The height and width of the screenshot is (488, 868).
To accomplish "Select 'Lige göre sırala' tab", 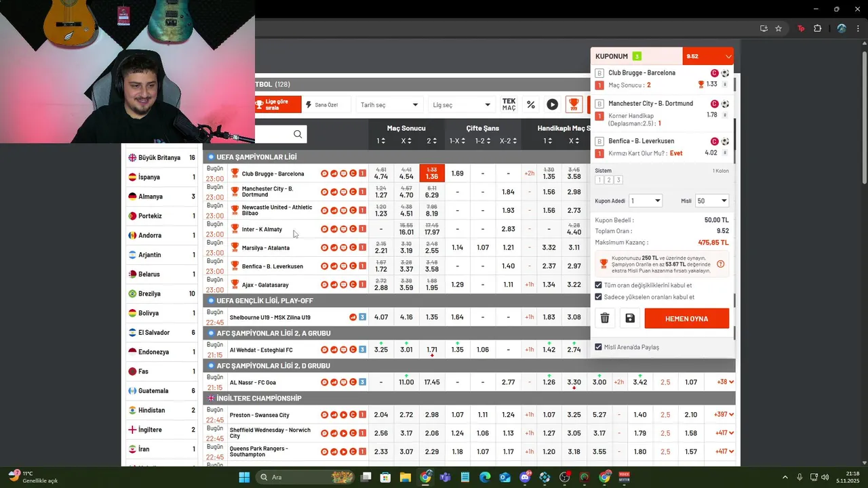I will pos(277,105).
